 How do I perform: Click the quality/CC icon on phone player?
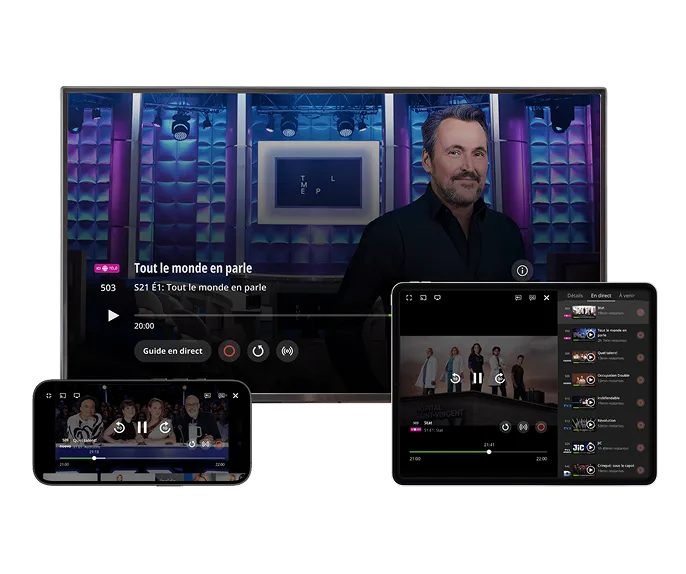[x=222, y=396]
